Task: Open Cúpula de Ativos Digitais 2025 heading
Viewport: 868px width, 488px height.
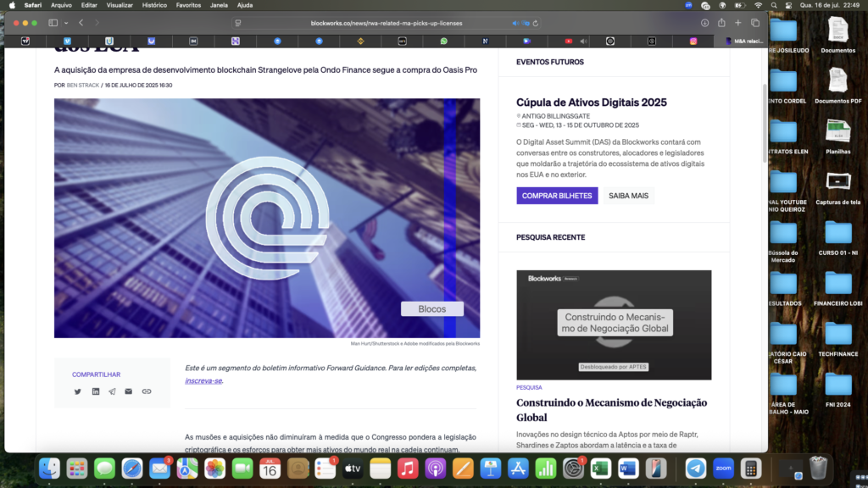Action: click(591, 103)
